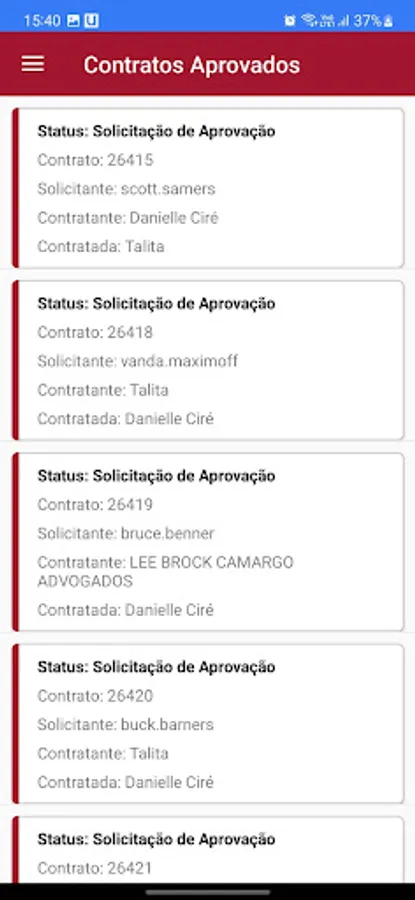Viewport: 415px width, 900px height.
Task: Tap the status bar clock showing 15:40
Action: [x=42, y=21]
